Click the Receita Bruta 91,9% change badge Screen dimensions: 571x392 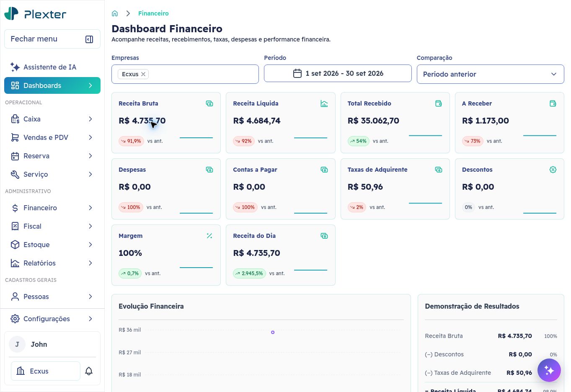(x=131, y=141)
